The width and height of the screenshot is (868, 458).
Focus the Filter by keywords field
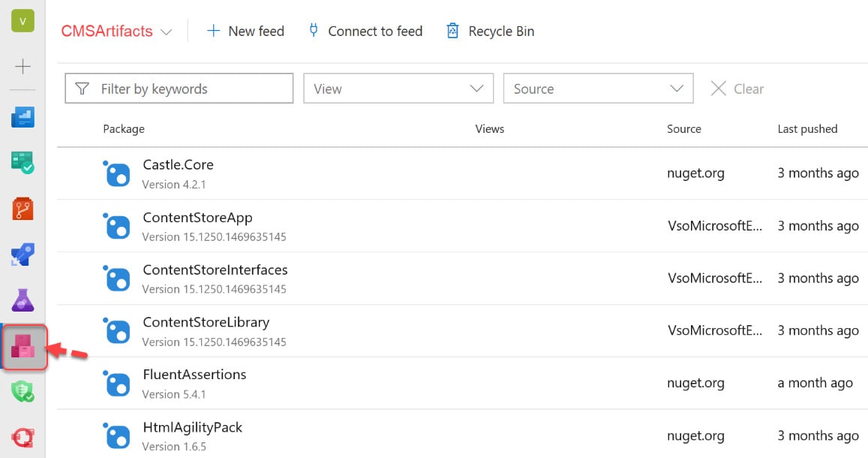tap(179, 89)
